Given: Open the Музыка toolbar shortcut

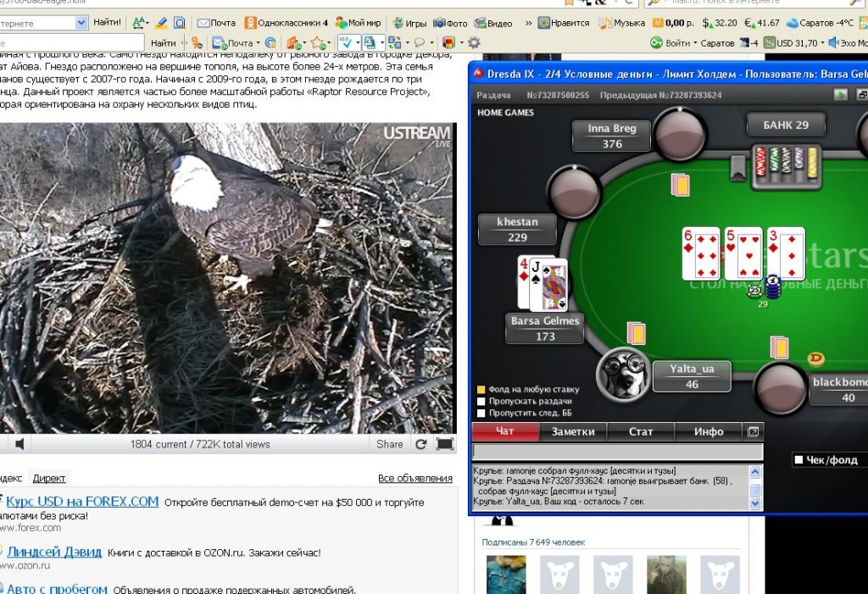Looking at the screenshot, I should (621, 23).
